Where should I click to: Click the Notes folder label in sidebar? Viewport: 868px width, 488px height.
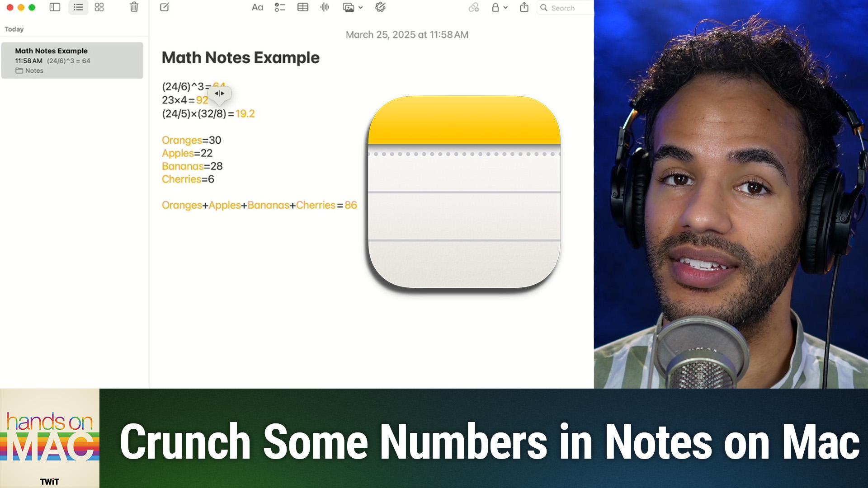pyautogui.click(x=29, y=70)
